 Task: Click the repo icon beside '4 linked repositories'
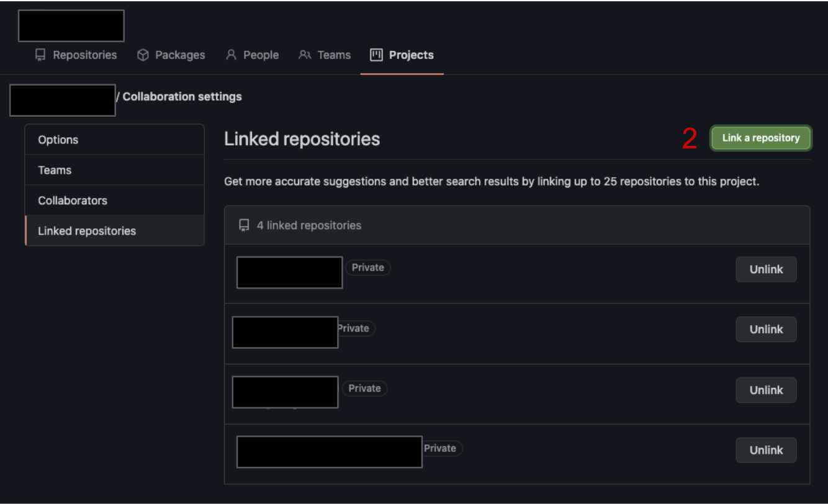coord(245,225)
